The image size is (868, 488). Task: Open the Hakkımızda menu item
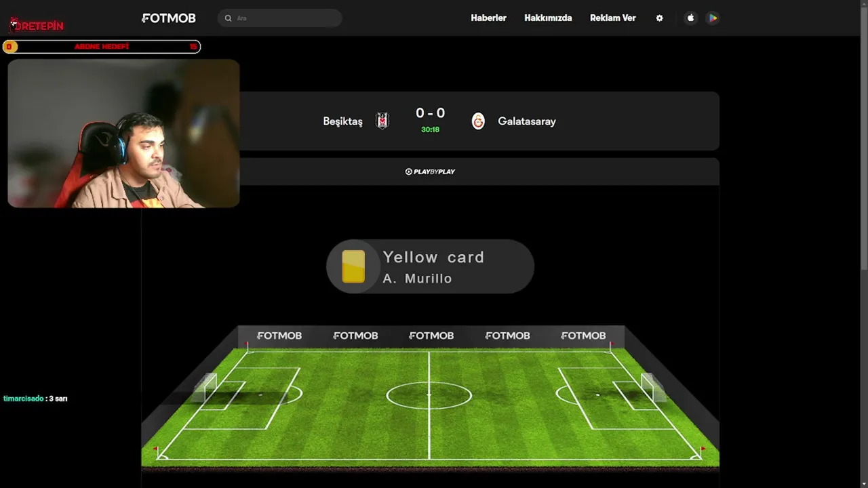(x=548, y=18)
